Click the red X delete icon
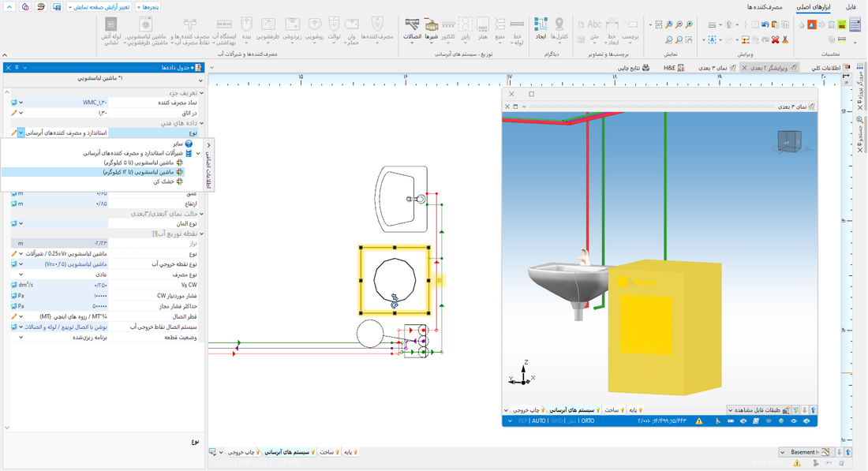The height and width of the screenshot is (471, 868). click(x=775, y=40)
